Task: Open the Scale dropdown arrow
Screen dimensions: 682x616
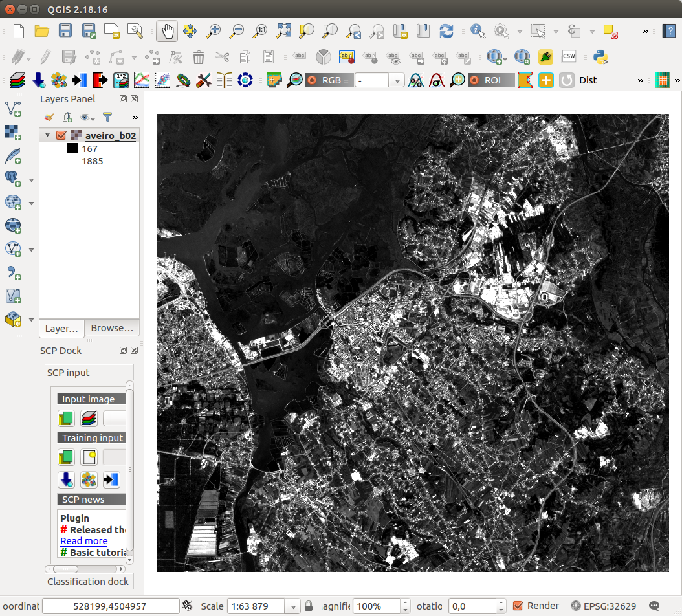Action: [294, 606]
